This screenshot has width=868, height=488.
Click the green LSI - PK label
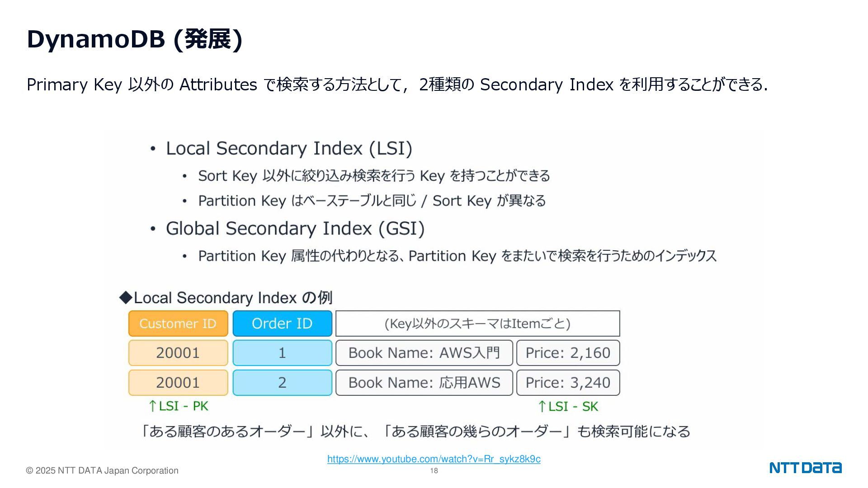tap(179, 406)
